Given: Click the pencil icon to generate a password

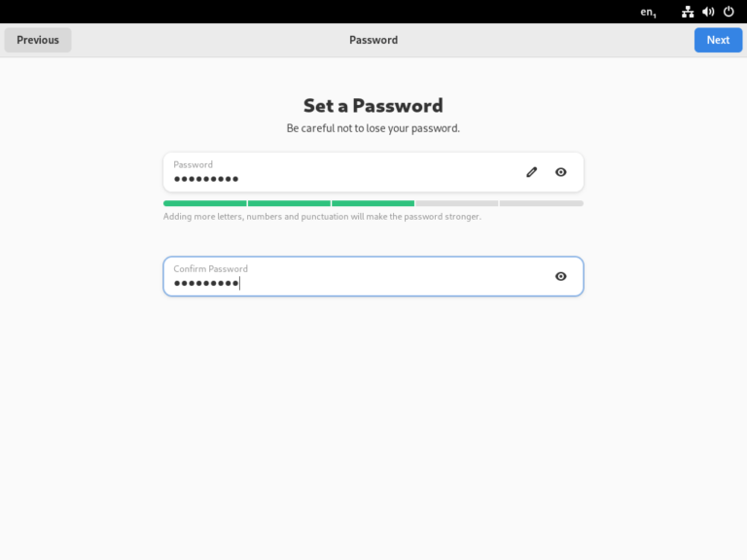Looking at the screenshot, I should [531, 172].
